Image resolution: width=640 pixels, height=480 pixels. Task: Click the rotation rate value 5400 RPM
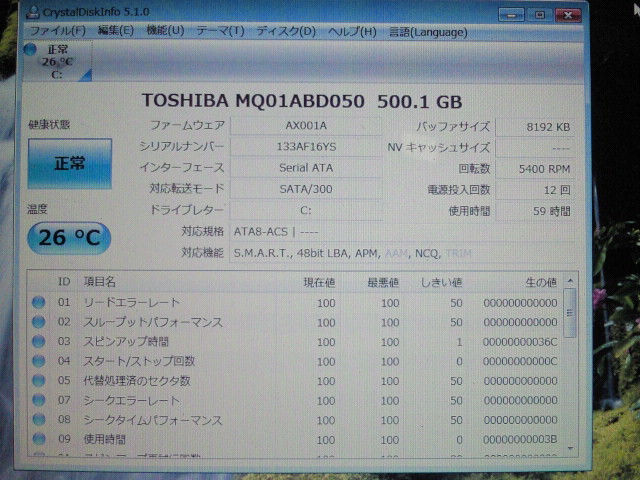coord(535,169)
